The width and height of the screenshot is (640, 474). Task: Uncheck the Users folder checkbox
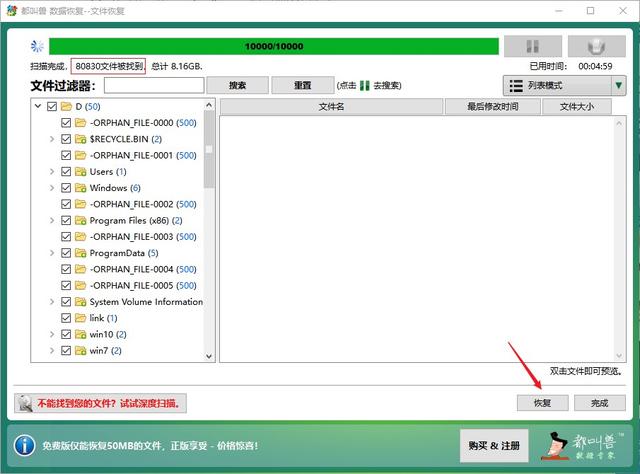(x=66, y=171)
